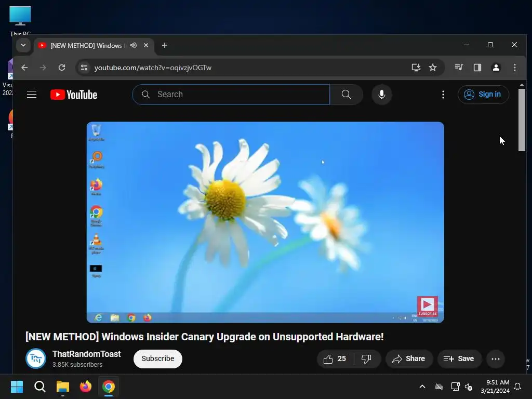
Task: Open ThatRandomToast channel avatar
Action: coord(36,358)
